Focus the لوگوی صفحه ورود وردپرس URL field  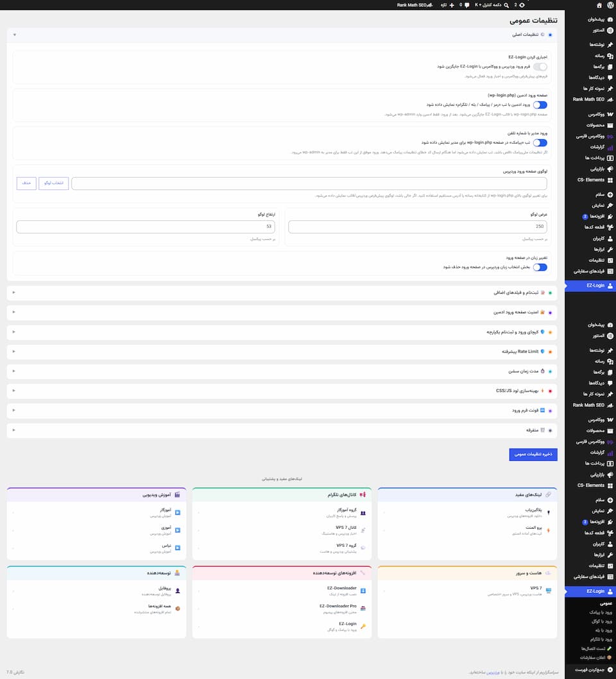click(309, 183)
